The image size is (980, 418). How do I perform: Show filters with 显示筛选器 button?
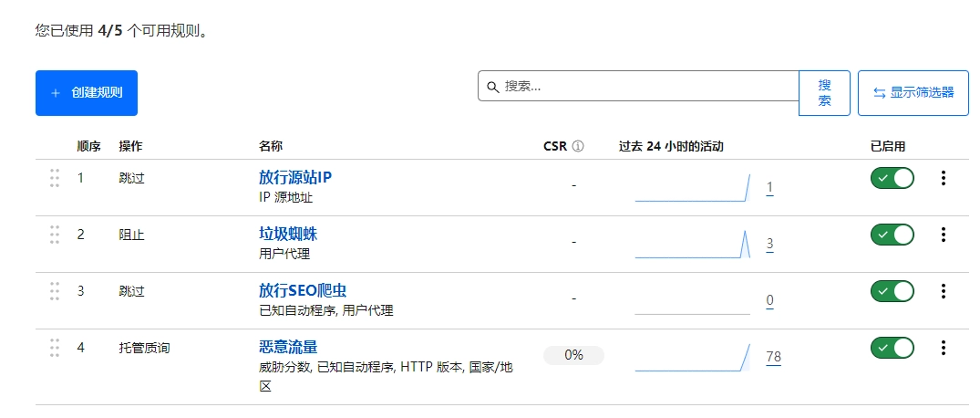pyautogui.click(x=913, y=93)
